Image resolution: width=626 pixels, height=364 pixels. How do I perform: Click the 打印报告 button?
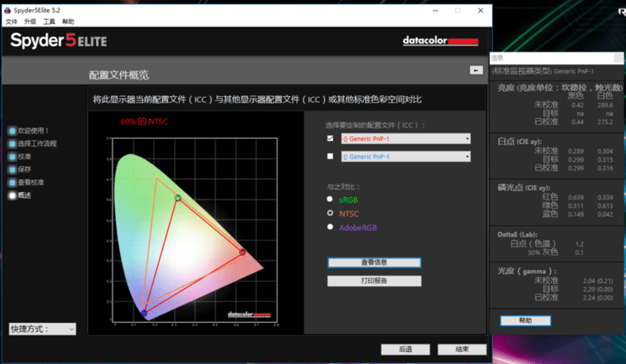click(x=374, y=281)
